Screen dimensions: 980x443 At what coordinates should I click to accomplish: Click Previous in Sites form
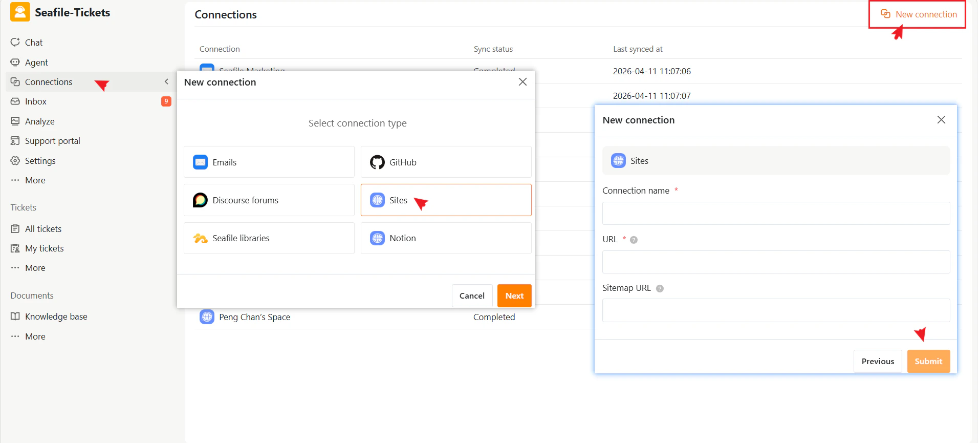[878, 362]
